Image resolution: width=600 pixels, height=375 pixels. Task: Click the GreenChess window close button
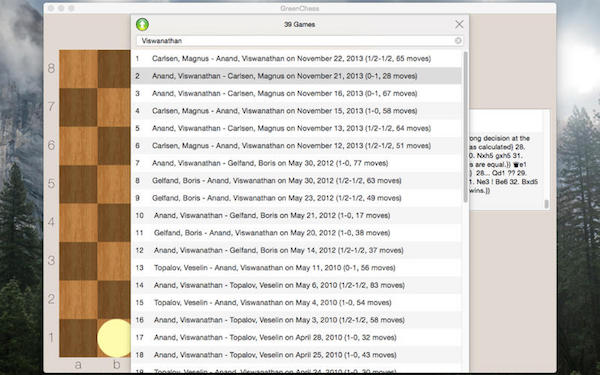51,8
